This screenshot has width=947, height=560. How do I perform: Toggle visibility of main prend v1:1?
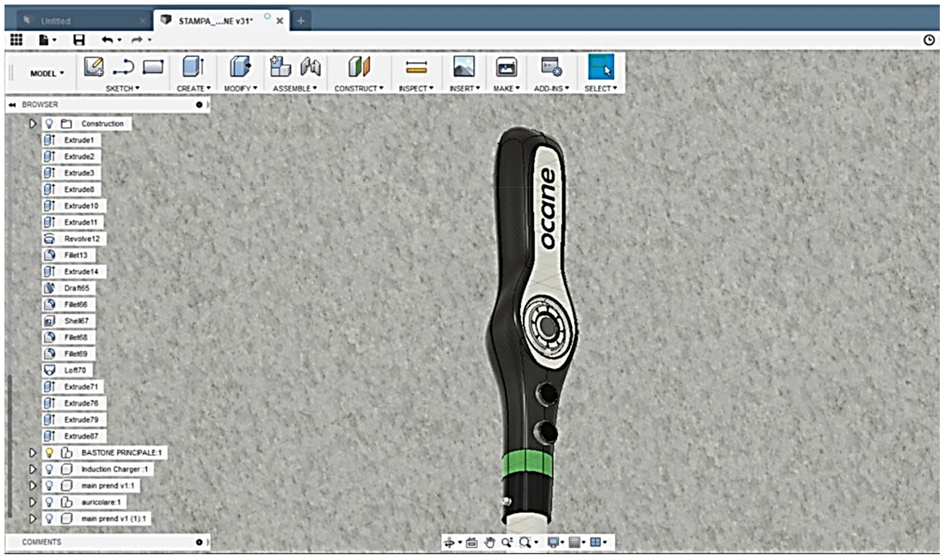[49, 486]
